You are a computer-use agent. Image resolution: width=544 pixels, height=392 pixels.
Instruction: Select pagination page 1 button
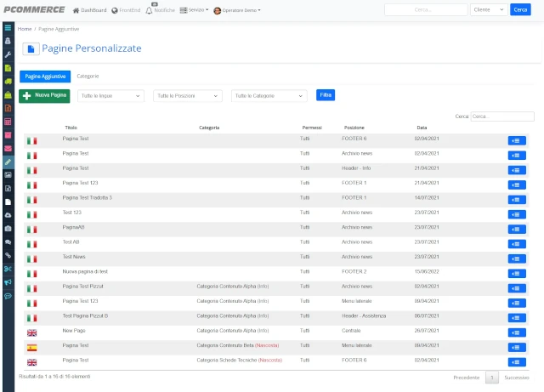[491, 378]
